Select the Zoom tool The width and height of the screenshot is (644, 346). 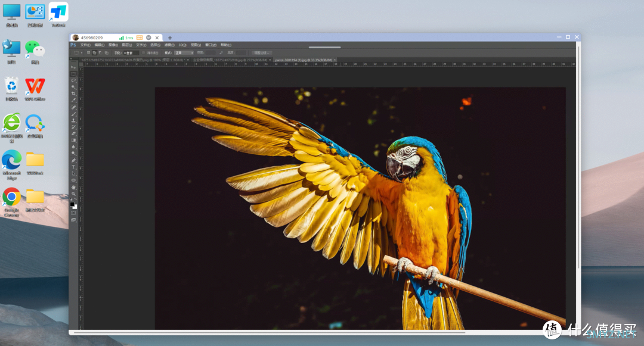pyautogui.click(x=73, y=194)
